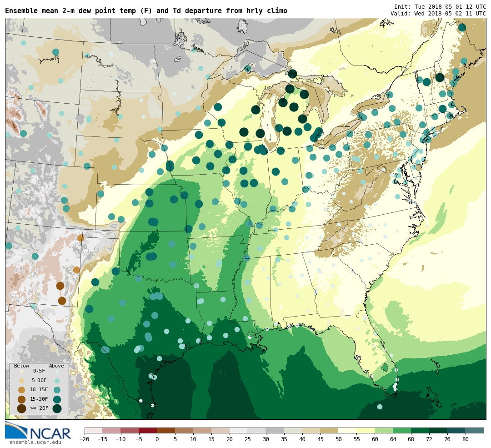Image resolution: width=491 pixels, height=448 pixels.
Task: Pick the pale yellow swatch between 50 and 55
Action: pyautogui.click(x=348, y=430)
